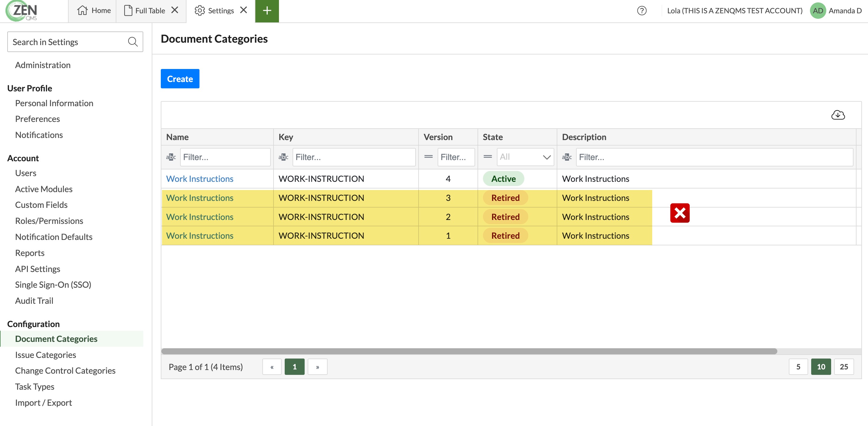868x426 pixels.
Task: Click the Key filter operator icon
Action: 283,157
